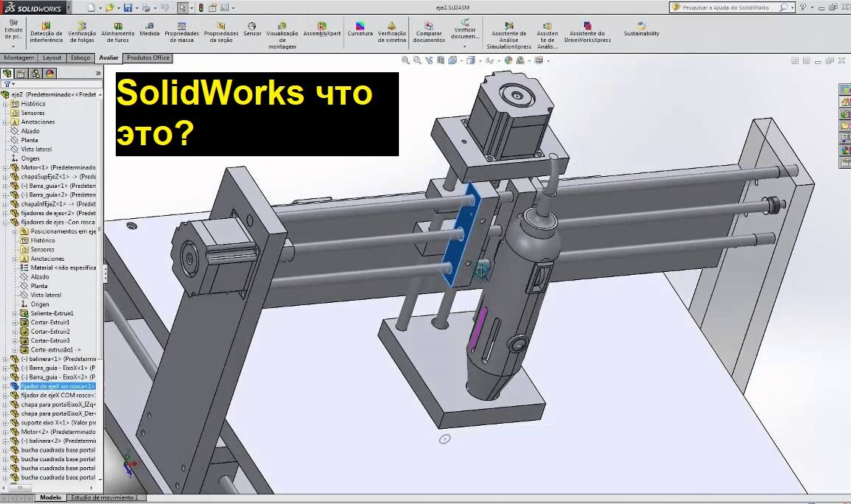Select the Cortar-Extruir2 feature

coord(50,332)
